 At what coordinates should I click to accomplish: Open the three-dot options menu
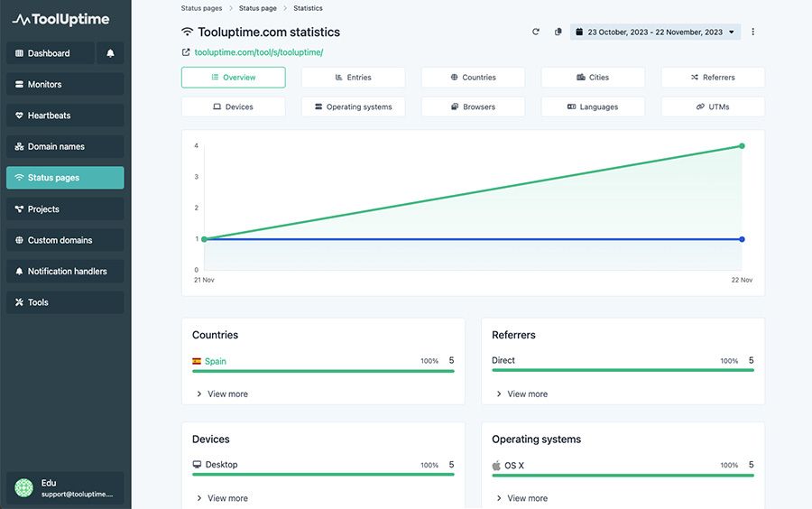coord(752,32)
